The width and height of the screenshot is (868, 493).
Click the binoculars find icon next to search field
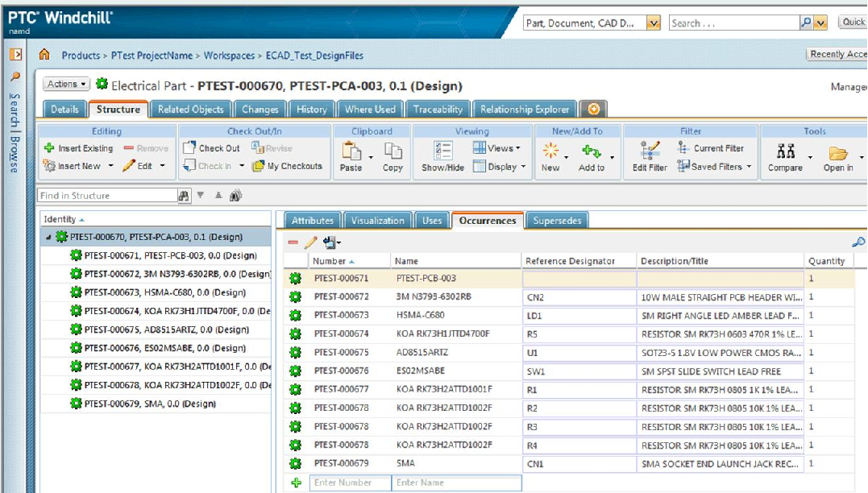tap(184, 195)
